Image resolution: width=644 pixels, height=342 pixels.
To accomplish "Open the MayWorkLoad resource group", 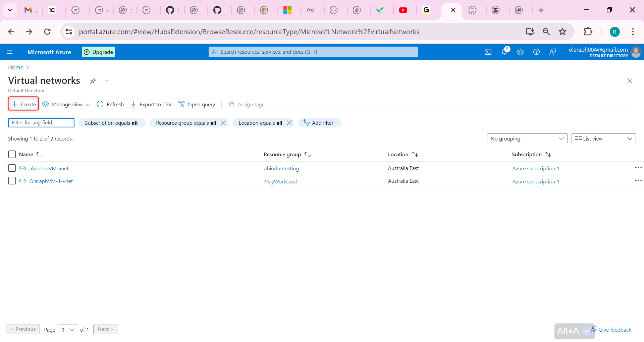I will pyautogui.click(x=281, y=181).
